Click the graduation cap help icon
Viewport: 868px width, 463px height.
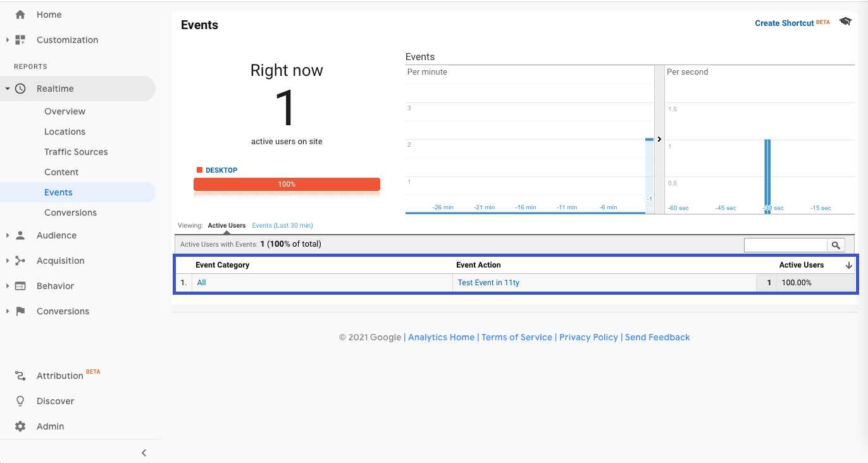845,22
